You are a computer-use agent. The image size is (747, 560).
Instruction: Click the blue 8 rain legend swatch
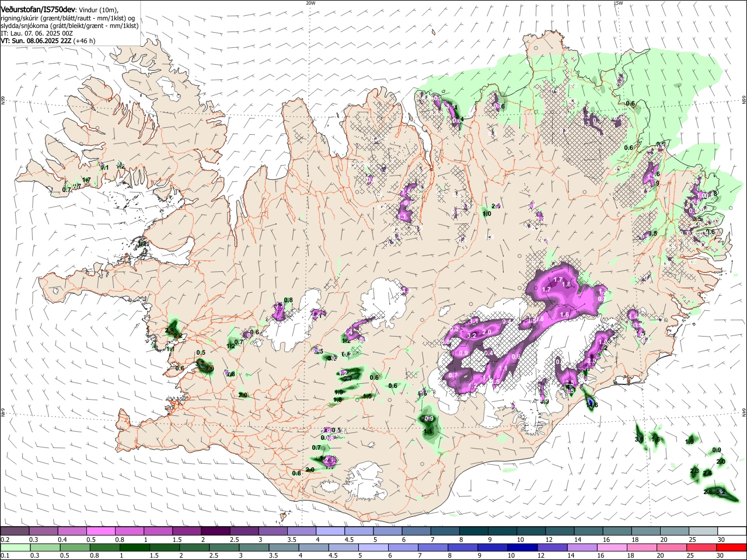pyautogui.click(x=463, y=548)
